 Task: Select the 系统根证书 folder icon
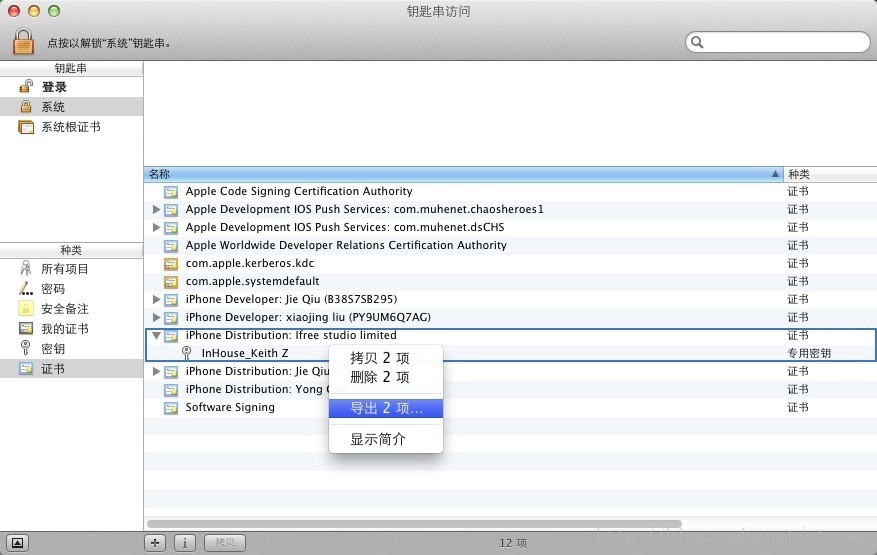26,127
